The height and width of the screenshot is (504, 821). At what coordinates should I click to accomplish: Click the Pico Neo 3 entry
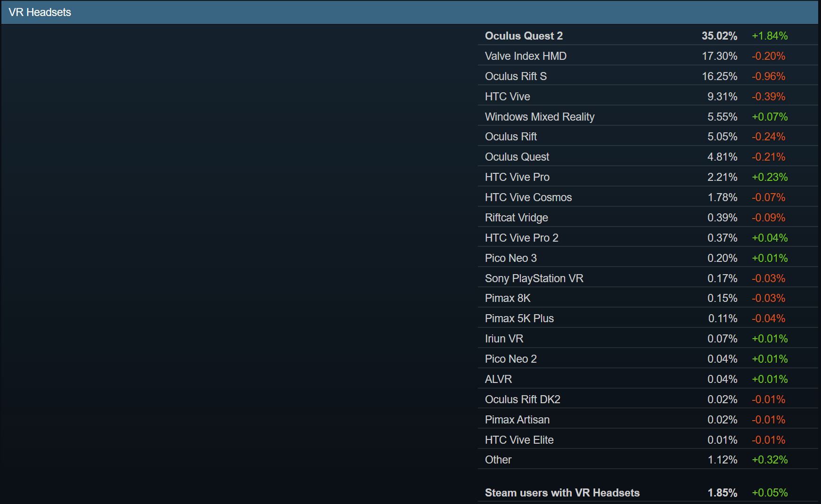(x=511, y=258)
